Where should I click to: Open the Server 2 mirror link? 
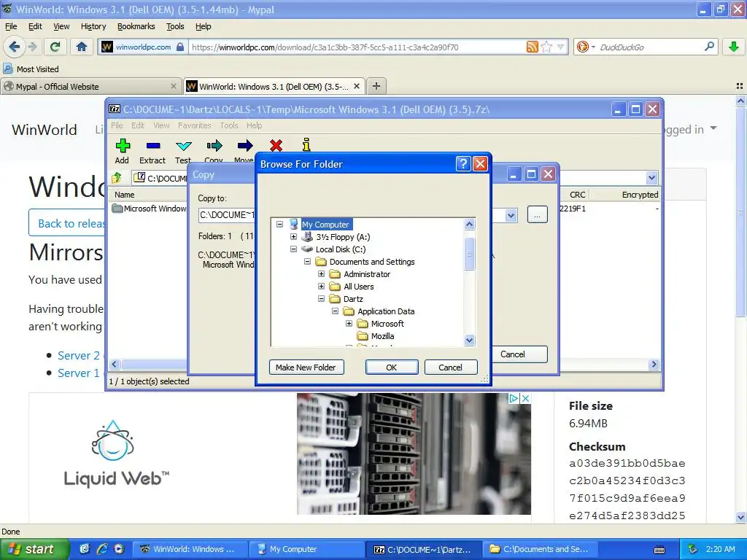79,355
